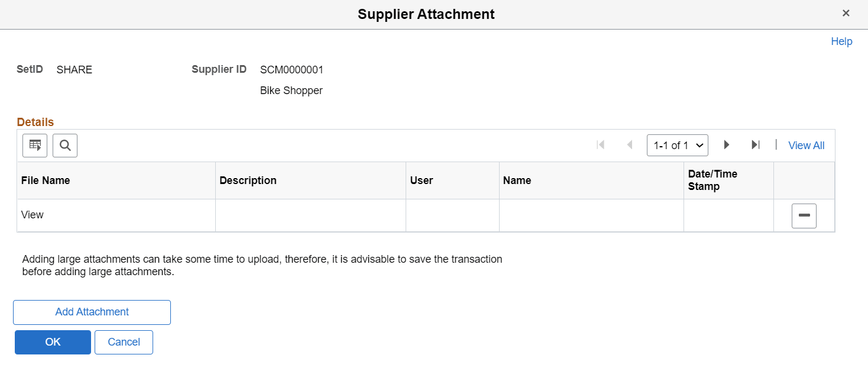Click the Name column header
868x387 pixels.
pyautogui.click(x=517, y=180)
